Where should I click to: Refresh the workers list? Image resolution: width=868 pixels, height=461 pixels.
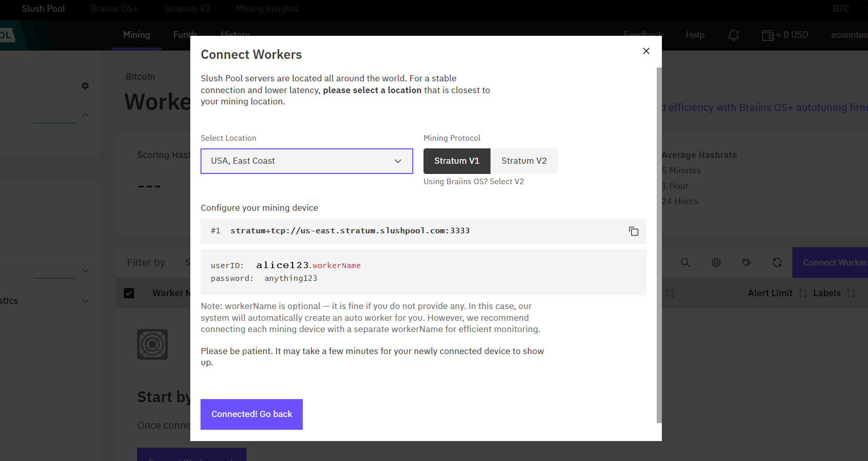777,262
